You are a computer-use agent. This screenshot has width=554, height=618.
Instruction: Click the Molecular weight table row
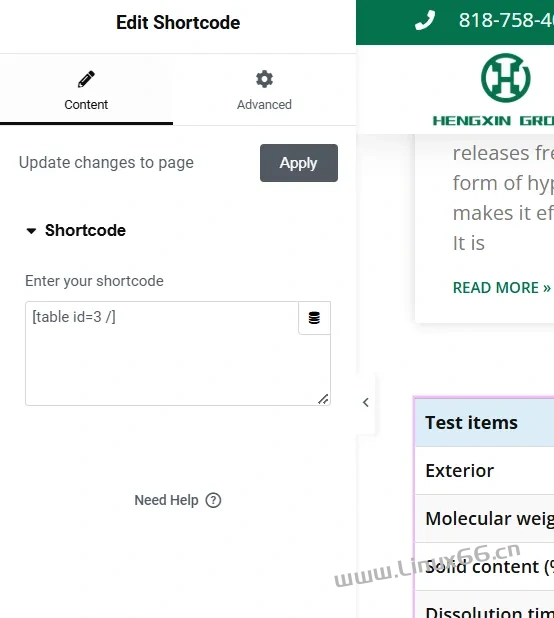[485, 519]
